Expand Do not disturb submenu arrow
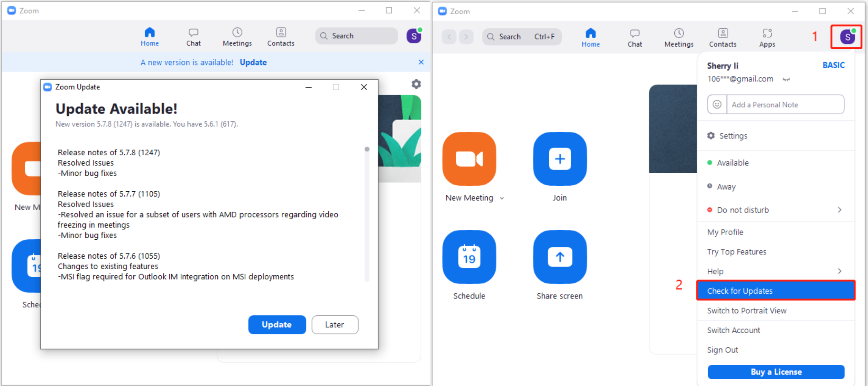The height and width of the screenshot is (386, 868). pyautogui.click(x=840, y=210)
